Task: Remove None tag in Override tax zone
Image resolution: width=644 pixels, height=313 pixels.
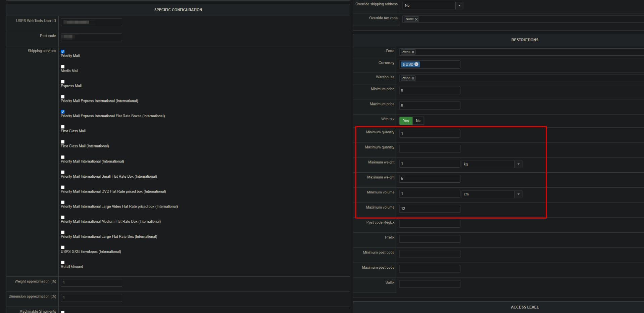Action: (x=416, y=19)
